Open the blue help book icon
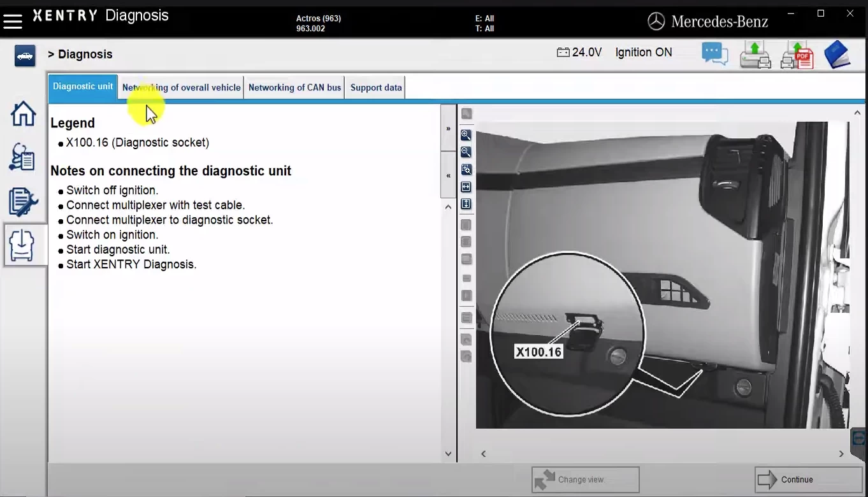This screenshot has height=497, width=868. click(837, 55)
